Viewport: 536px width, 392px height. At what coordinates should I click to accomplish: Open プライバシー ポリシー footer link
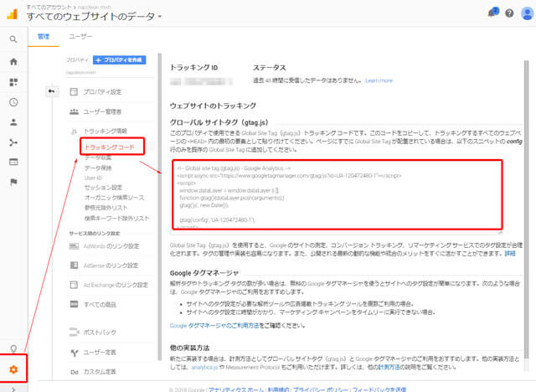pos(320,389)
